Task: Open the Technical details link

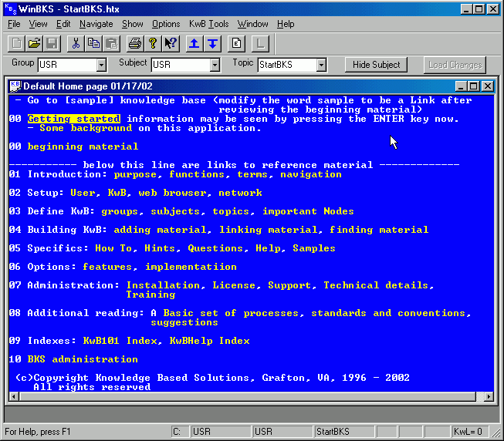Action: [x=376, y=285]
